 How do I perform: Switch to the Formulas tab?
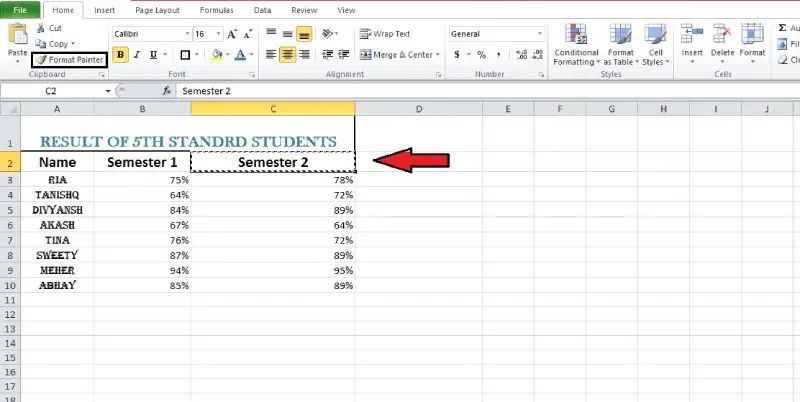pyautogui.click(x=217, y=10)
